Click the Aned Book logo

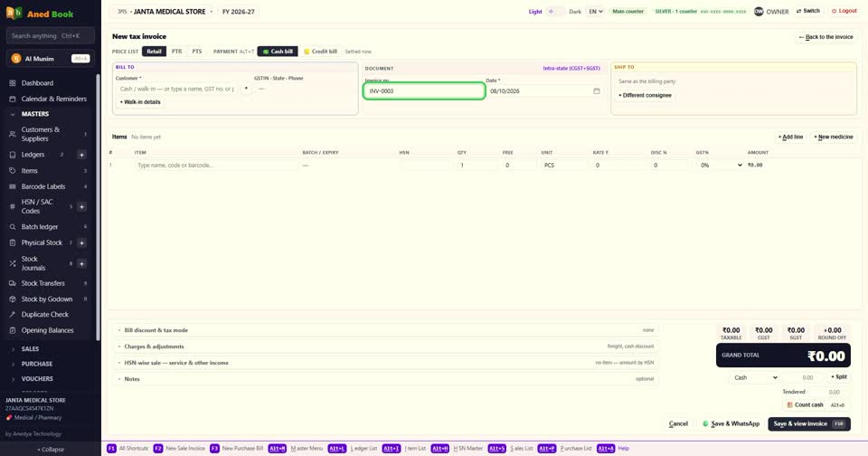(x=39, y=14)
